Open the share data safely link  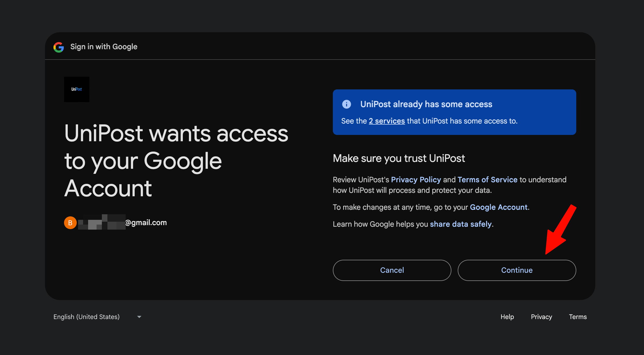461,224
